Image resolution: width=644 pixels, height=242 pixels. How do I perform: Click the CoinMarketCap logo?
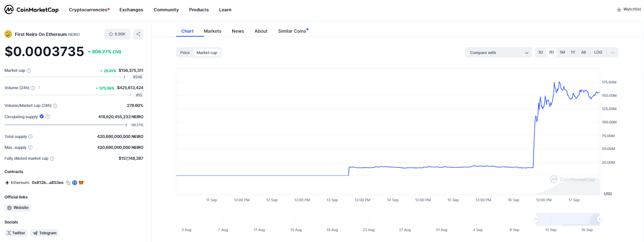(31, 10)
